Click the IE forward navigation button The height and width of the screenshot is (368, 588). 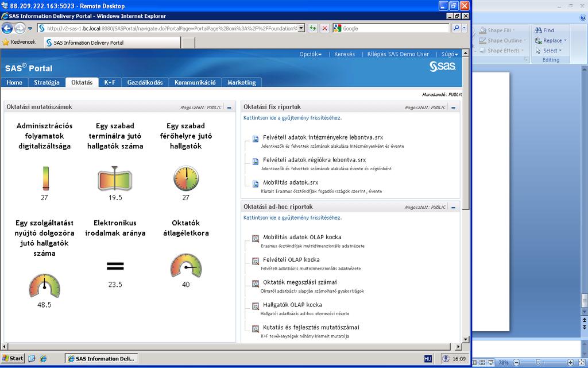20,28
